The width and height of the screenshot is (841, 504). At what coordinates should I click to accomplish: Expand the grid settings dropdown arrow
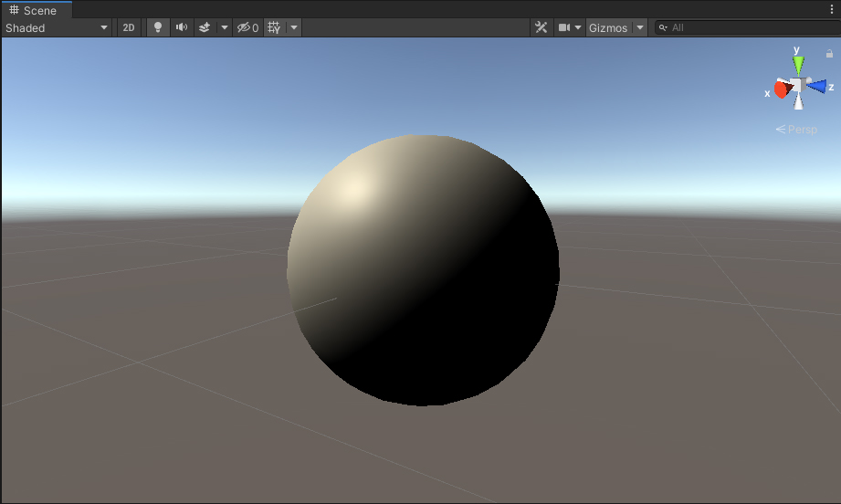click(x=294, y=27)
